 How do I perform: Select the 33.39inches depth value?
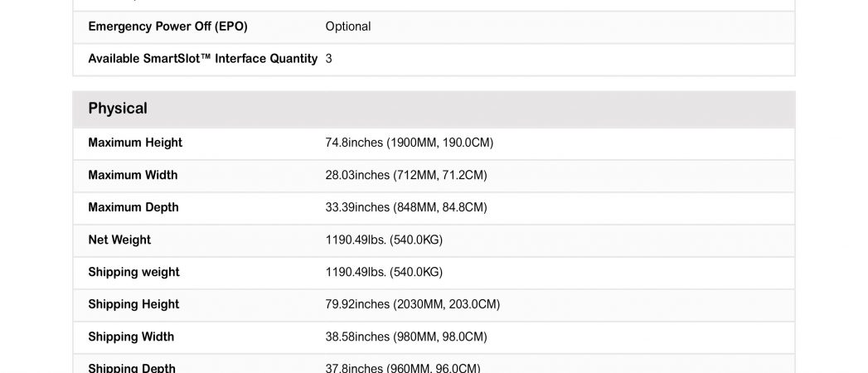pos(406,207)
